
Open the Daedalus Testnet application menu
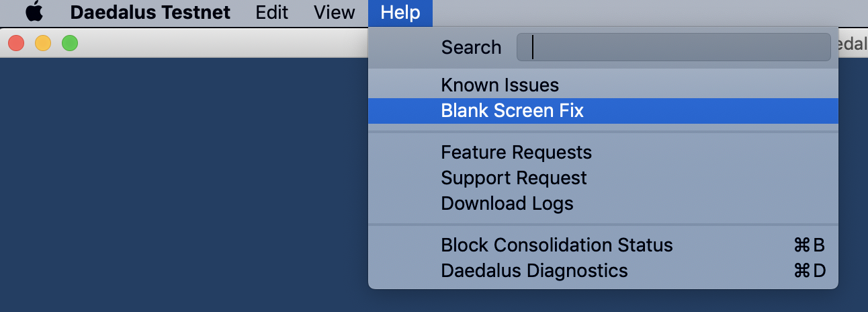point(150,12)
